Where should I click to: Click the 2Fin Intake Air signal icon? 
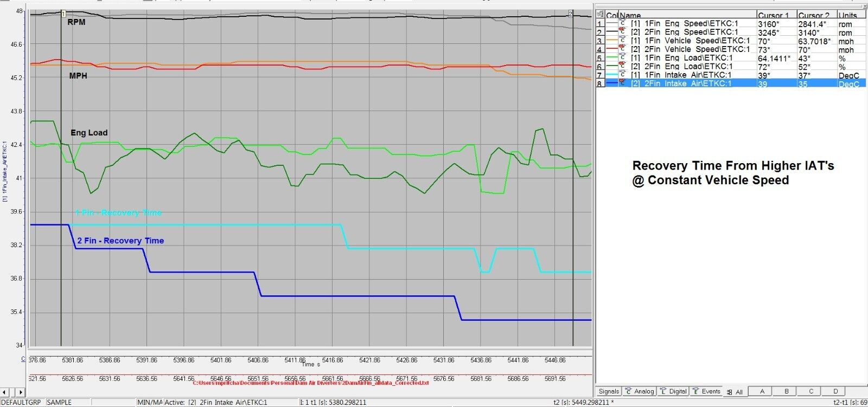pyautogui.click(x=623, y=83)
